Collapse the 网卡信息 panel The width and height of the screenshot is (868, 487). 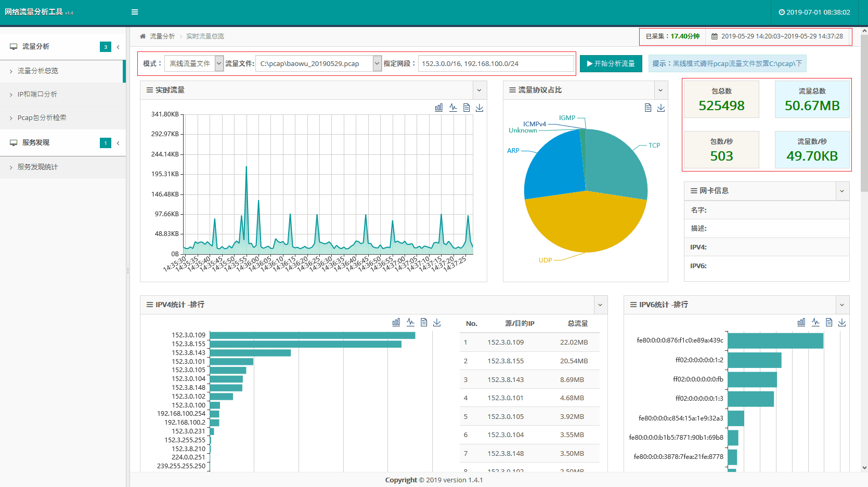(x=841, y=191)
